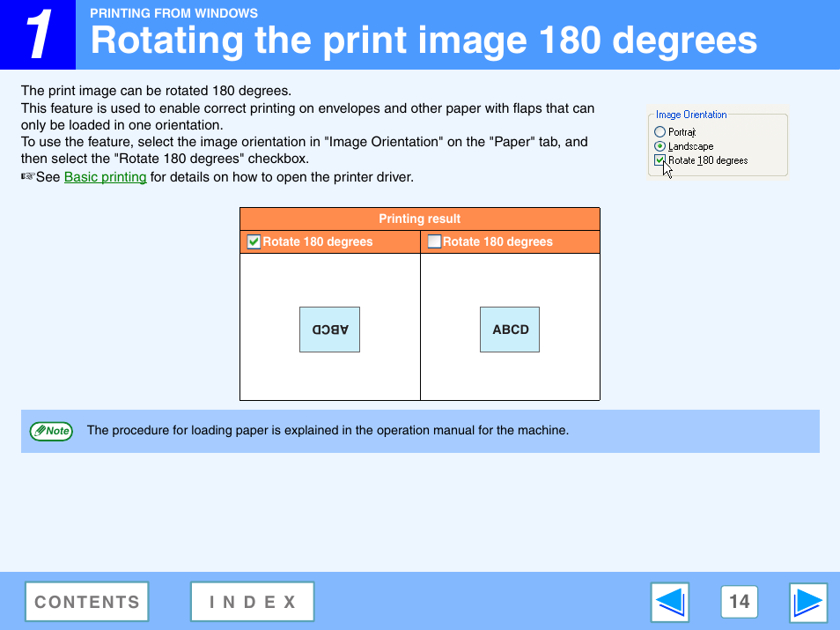
Task: Toggle Rotate 180 degrees in Image Orientation
Action: [659, 160]
